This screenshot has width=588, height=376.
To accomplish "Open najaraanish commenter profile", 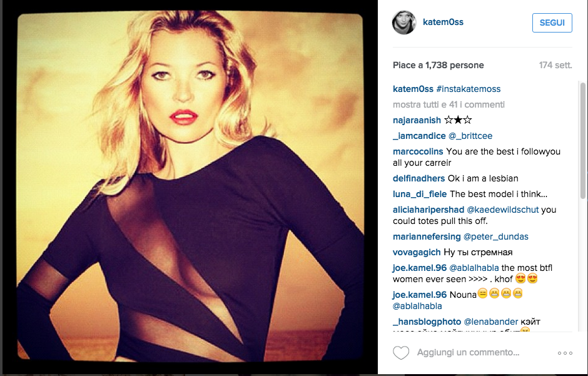I will [x=417, y=120].
